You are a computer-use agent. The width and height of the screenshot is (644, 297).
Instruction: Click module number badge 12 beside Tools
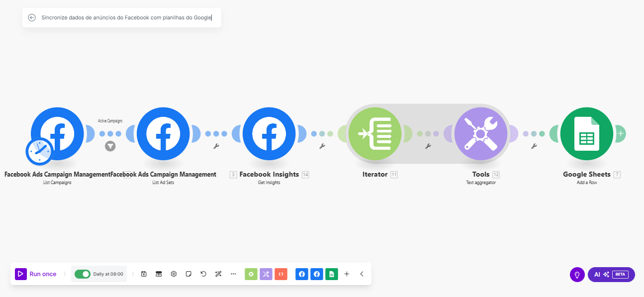coord(496,175)
